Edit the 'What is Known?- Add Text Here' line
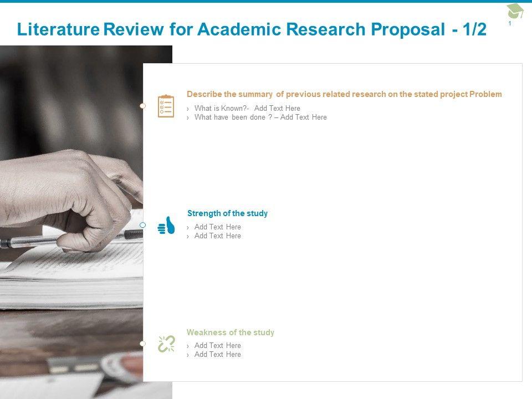 pos(247,109)
